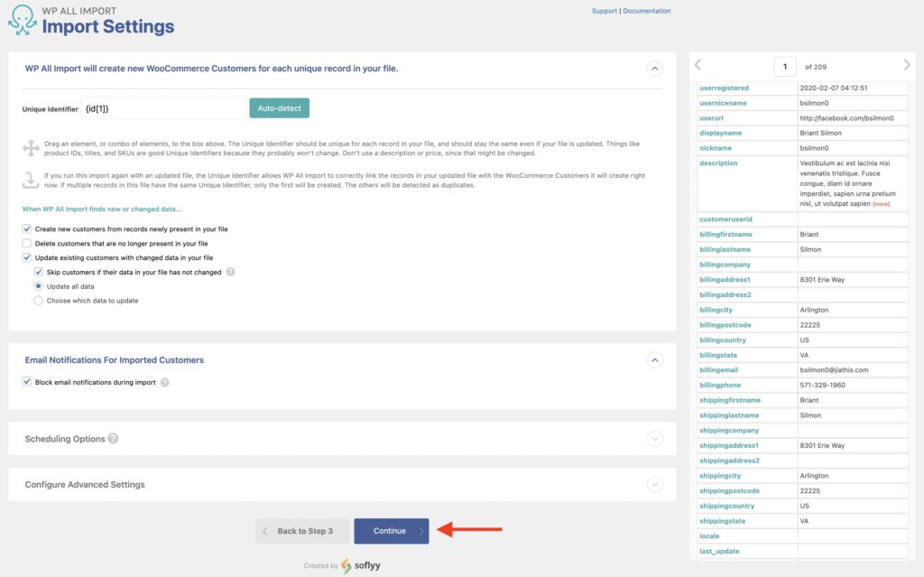Expand the Scheduling Options section
This screenshot has height=577, width=924.
point(654,439)
